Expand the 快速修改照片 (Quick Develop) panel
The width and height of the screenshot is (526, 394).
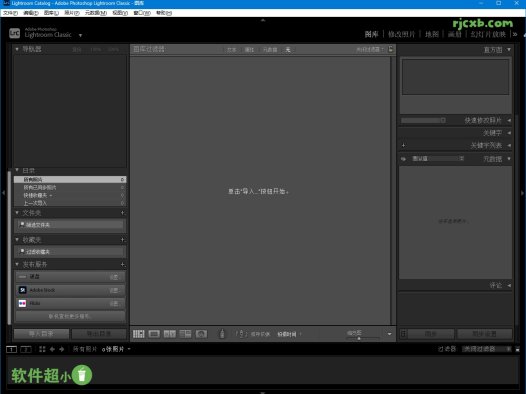point(509,120)
